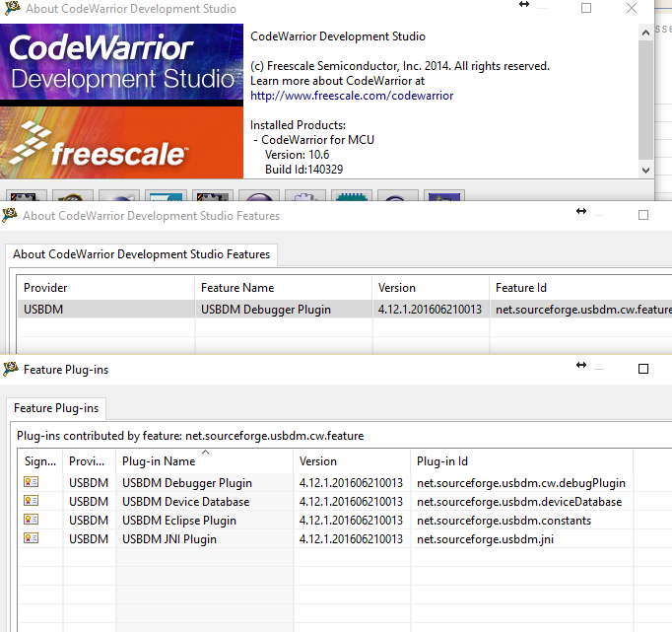Close the About CodeWarrior Development Studio window
Screen dimensions: 672x632
pos(632,8)
